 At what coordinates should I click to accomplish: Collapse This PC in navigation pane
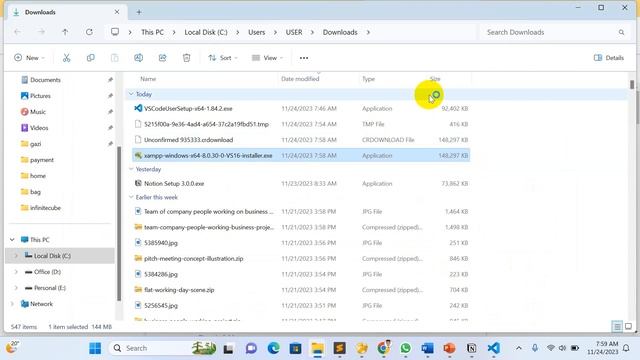(x=12, y=240)
